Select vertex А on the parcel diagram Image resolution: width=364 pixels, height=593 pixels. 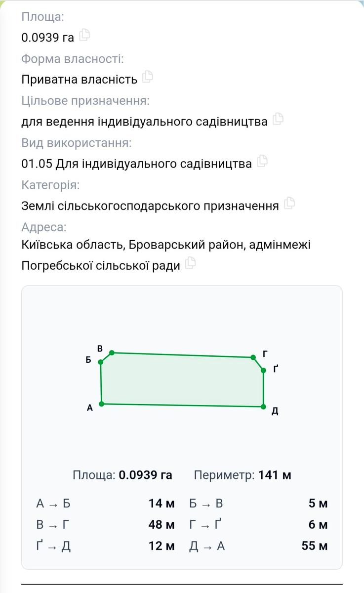point(101,404)
